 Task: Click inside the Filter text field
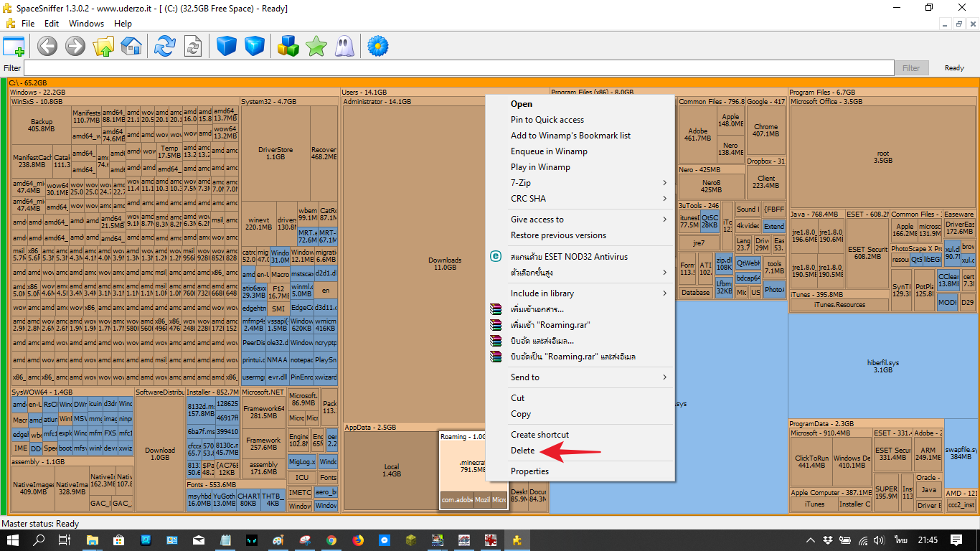pos(458,68)
